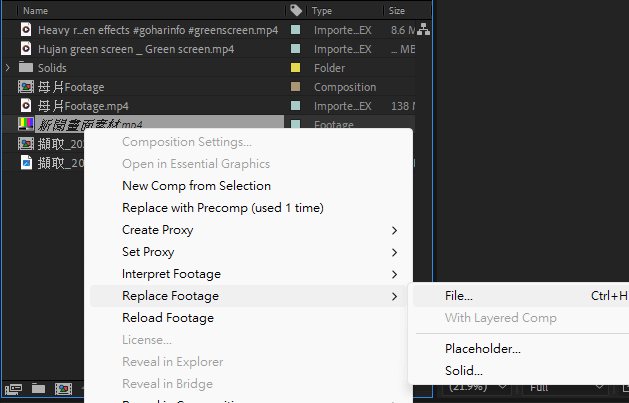Click the Heavy rain effects video file icon
Image resolution: width=629 pixels, height=403 pixels.
tap(26, 30)
